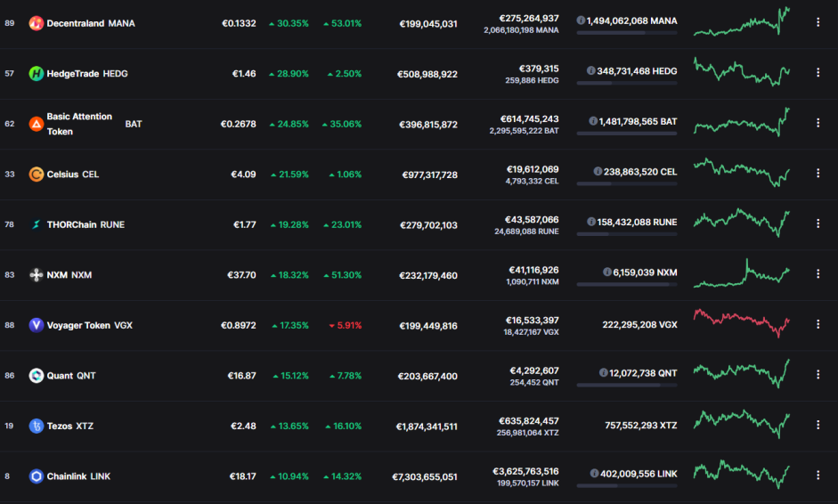This screenshot has width=838, height=504.
Task: Open the Voyager Token VGX page
Action: 89,326
